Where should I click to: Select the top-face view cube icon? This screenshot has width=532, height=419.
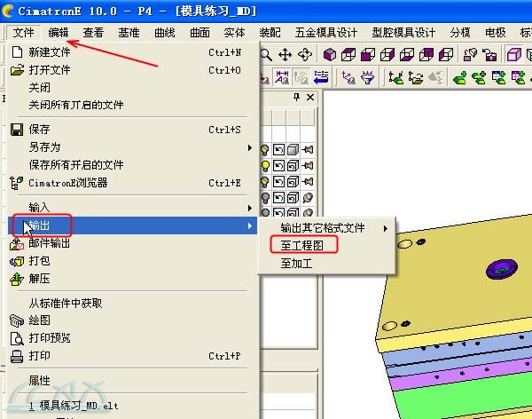pos(348,54)
